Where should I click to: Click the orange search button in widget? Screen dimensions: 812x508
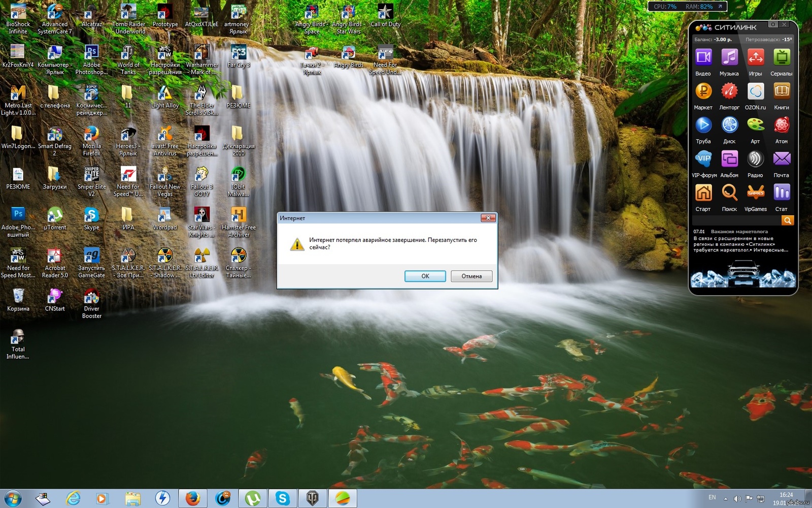[x=787, y=220]
